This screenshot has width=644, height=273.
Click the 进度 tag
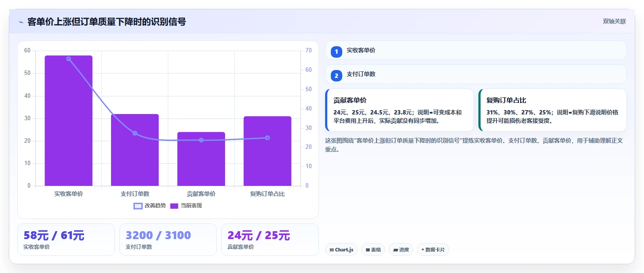[x=401, y=250]
